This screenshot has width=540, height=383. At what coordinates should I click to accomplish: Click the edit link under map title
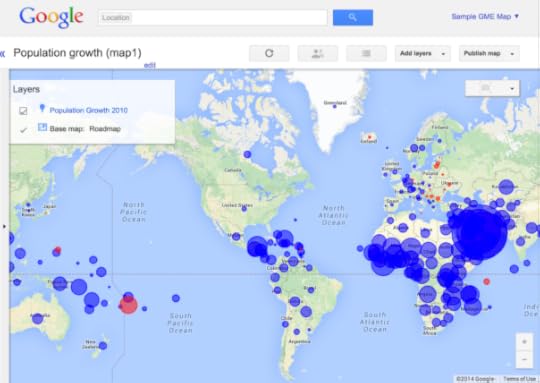point(149,65)
